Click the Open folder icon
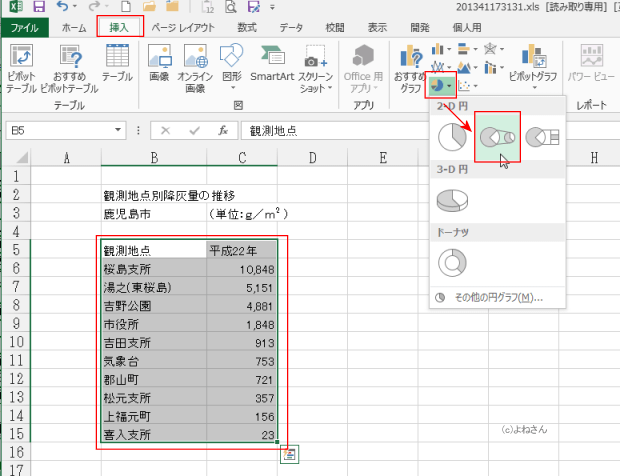Screen dimensions: 620x476 (149, 6)
